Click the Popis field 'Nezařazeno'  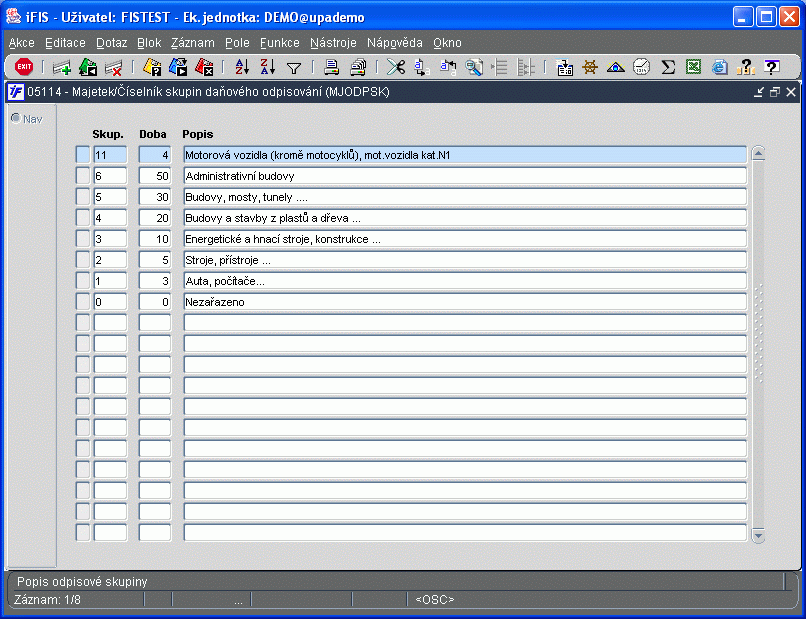(x=465, y=302)
